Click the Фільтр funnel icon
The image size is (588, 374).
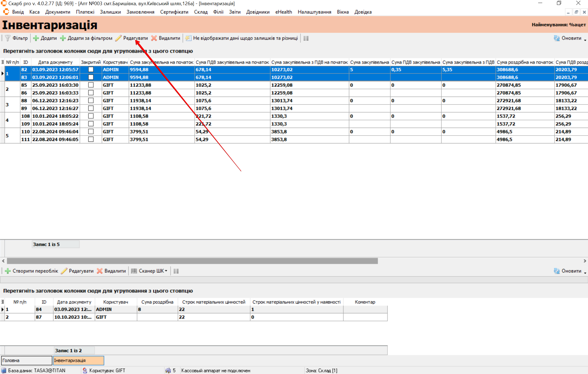tap(8, 38)
